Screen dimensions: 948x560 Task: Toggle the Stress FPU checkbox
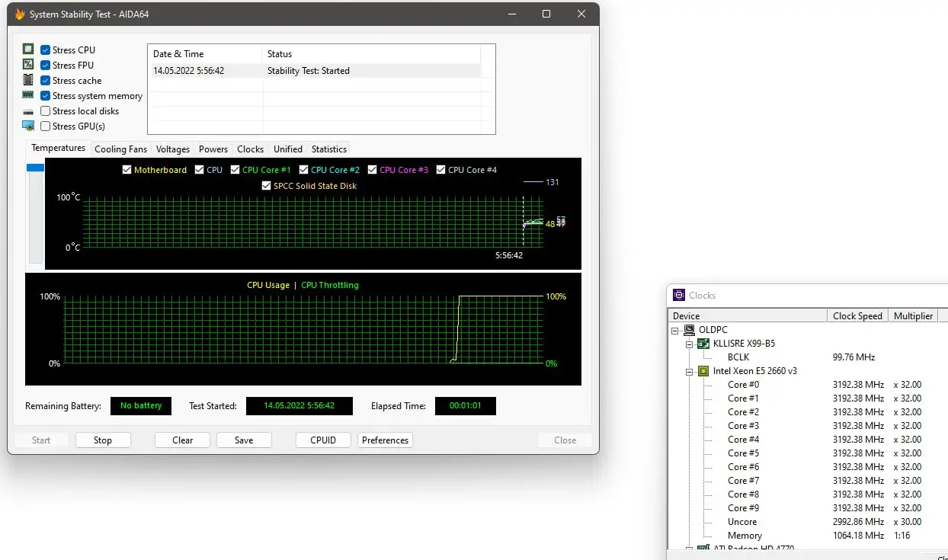pos(46,65)
